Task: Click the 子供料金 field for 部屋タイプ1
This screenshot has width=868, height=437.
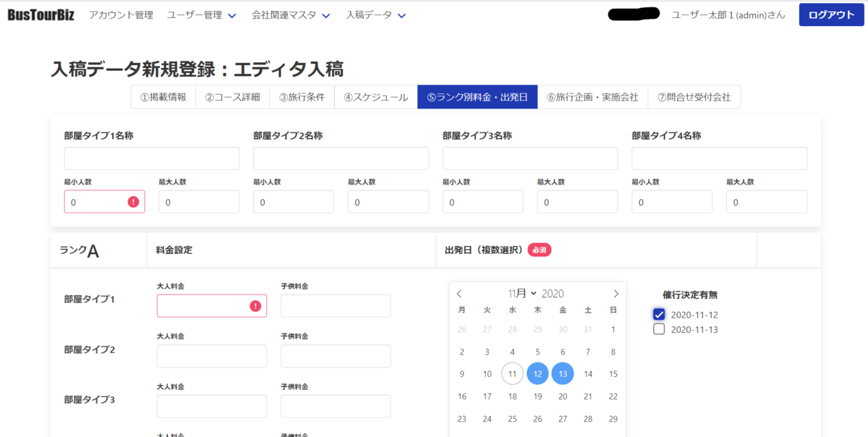Action: (336, 305)
